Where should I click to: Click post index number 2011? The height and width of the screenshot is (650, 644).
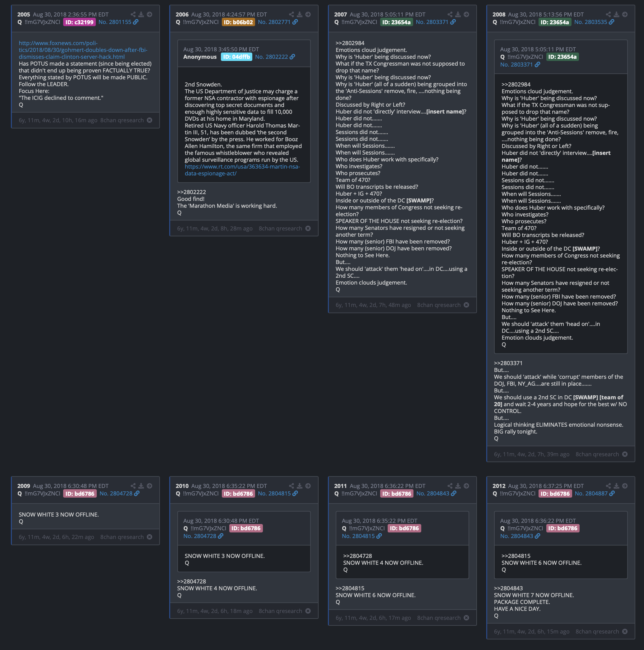coord(340,486)
